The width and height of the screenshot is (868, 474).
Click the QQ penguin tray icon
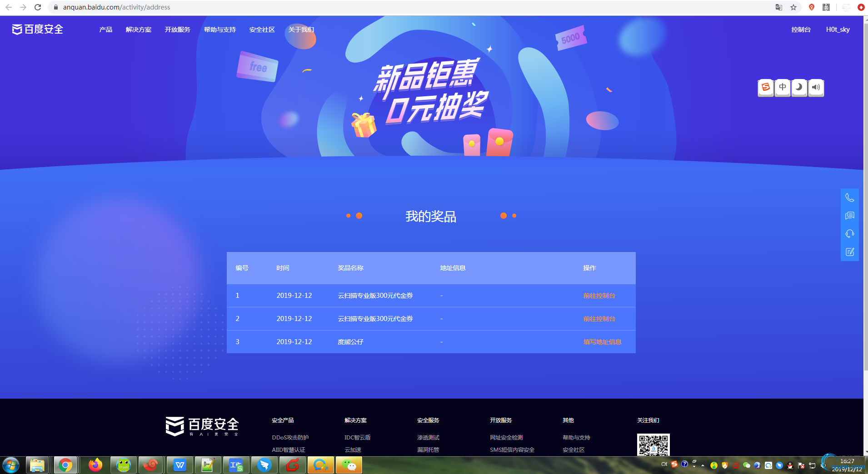pyautogui.click(x=790, y=465)
